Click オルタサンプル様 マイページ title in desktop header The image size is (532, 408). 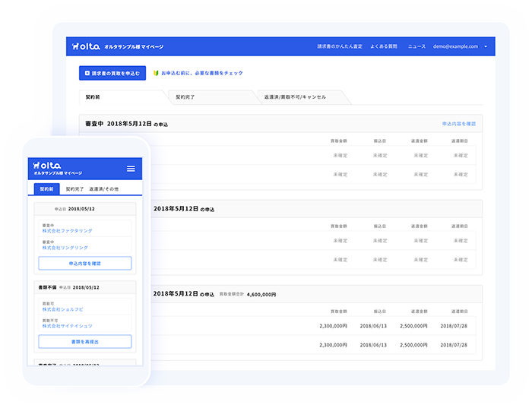[134, 47]
